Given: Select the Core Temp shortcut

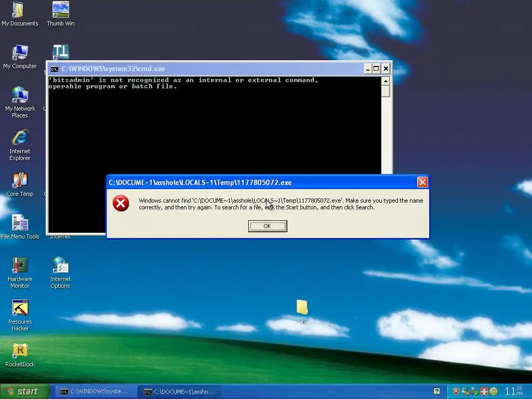Looking at the screenshot, I should (x=20, y=184).
